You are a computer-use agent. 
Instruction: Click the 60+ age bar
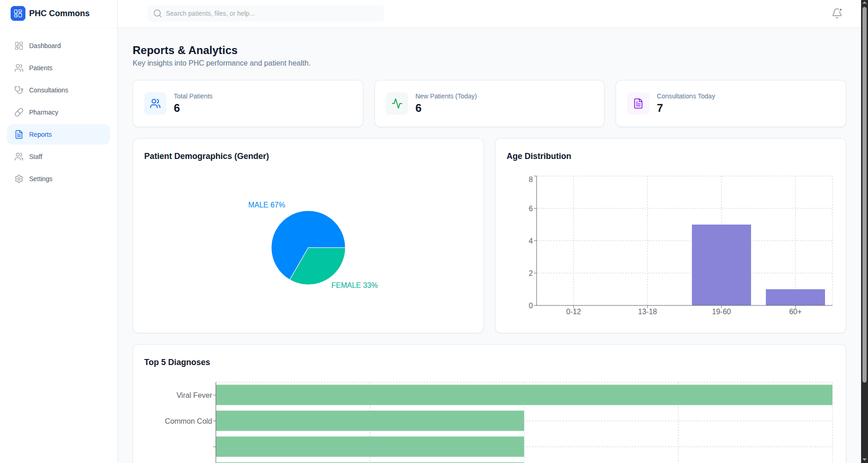pyautogui.click(x=795, y=297)
